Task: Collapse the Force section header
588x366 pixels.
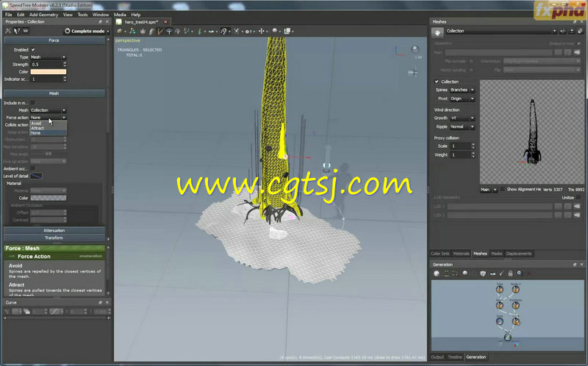Action: click(54, 40)
